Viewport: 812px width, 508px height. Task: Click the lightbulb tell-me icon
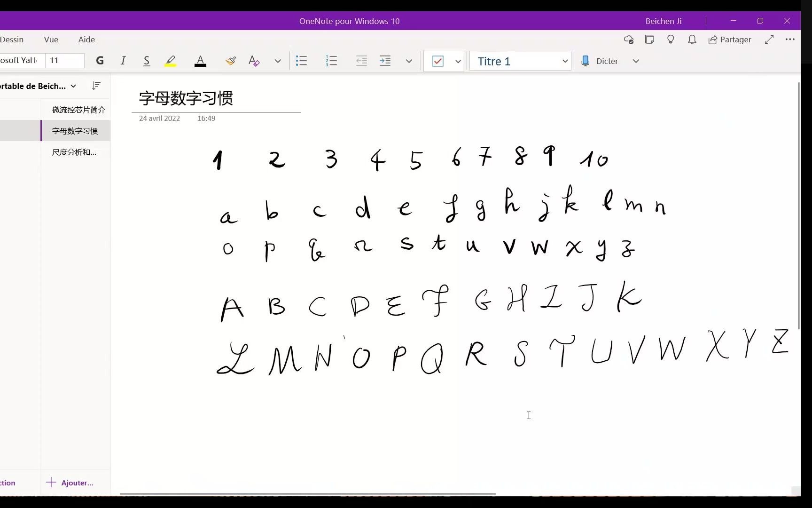tap(671, 40)
